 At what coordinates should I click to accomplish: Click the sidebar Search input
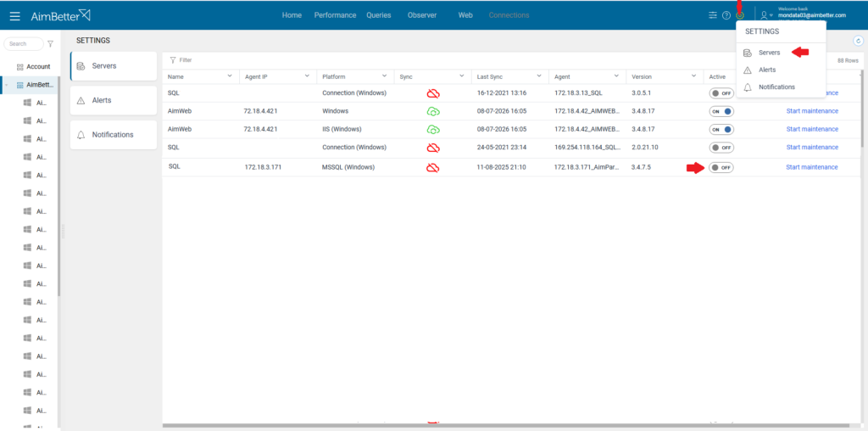23,44
